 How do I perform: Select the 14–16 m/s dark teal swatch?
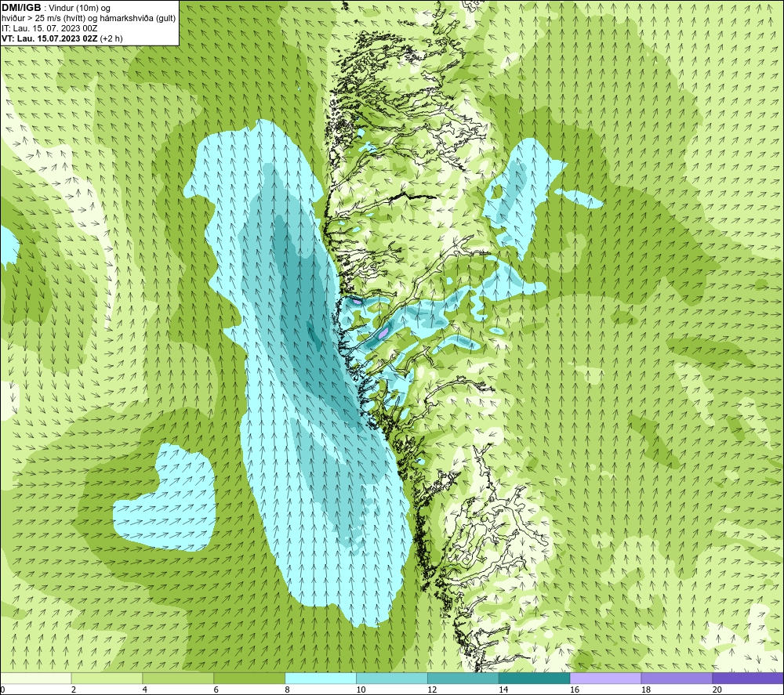[535, 678]
